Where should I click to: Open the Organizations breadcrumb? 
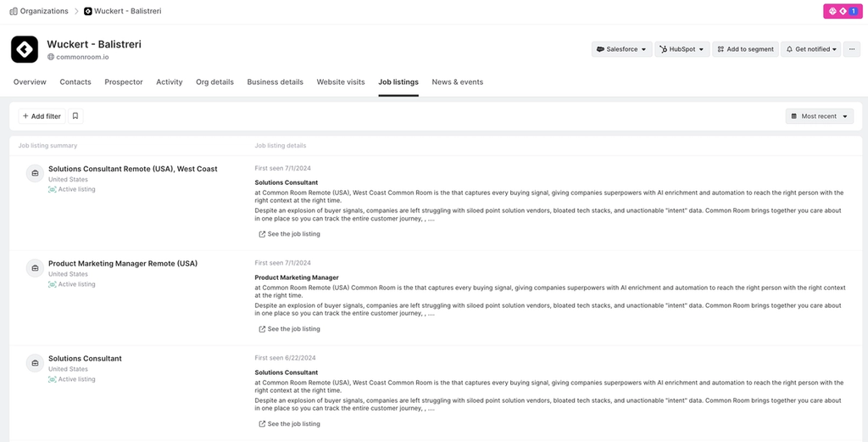point(39,11)
